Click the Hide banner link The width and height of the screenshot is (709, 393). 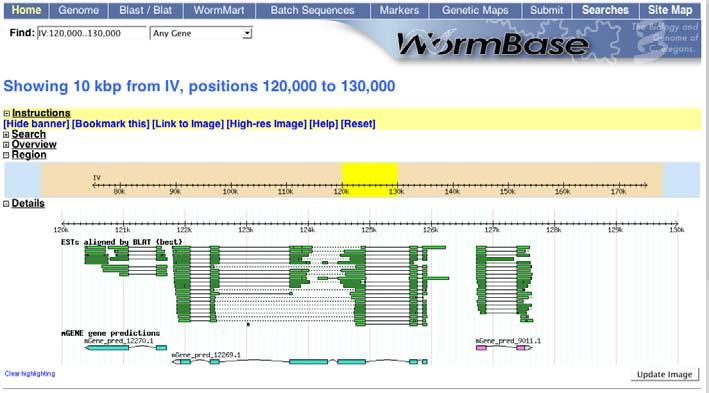coord(36,124)
